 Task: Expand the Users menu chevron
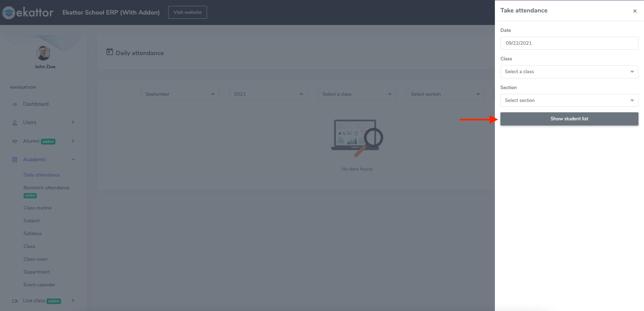tap(73, 122)
